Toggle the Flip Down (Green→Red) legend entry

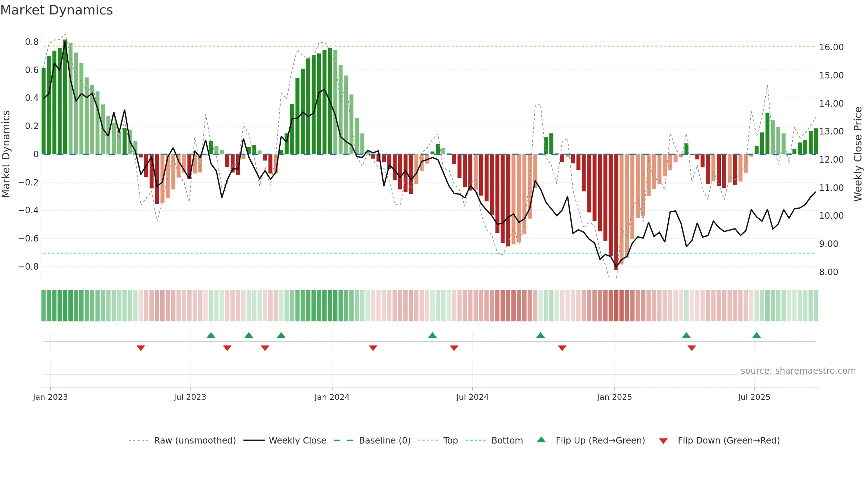tap(719, 440)
